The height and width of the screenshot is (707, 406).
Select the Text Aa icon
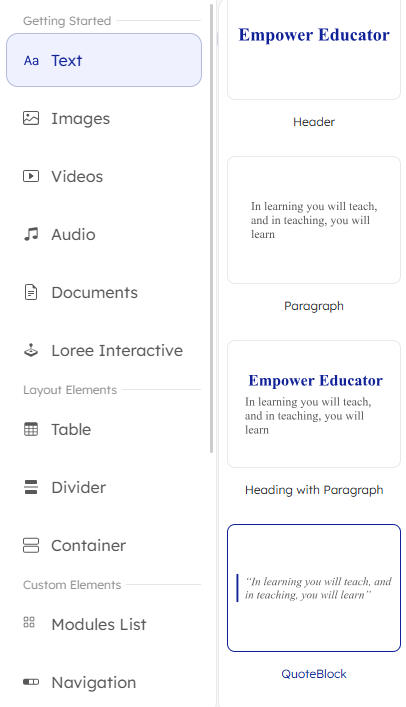(x=31, y=60)
